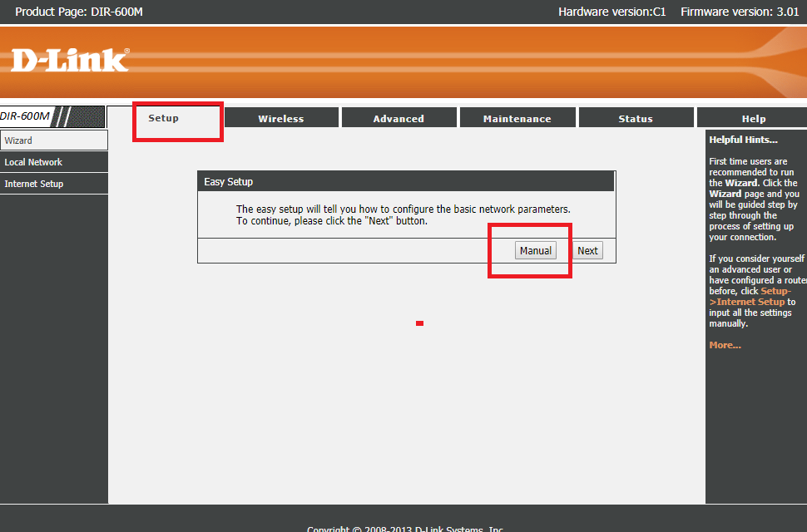The width and height of the screenshot is (807, 532).
Task: Click the More... link under Helpful Hints
Action: point(725,345)
